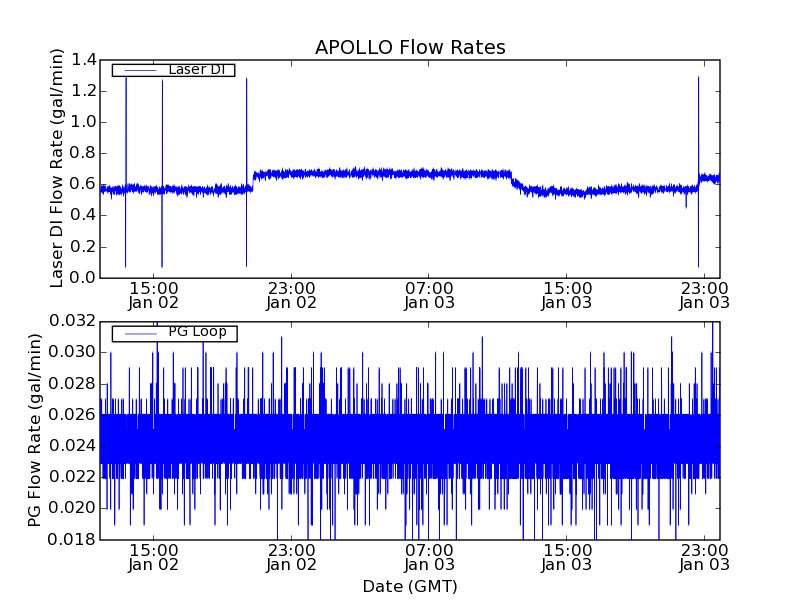Click the blue line sample in Laser DI legend

140,70
